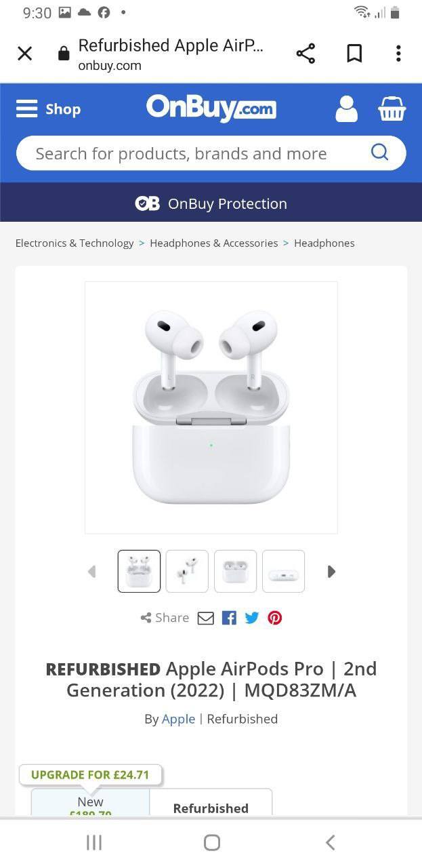422x868 pixels.
Task: Tap the search magnifier icon
Action: pos(379,152)
